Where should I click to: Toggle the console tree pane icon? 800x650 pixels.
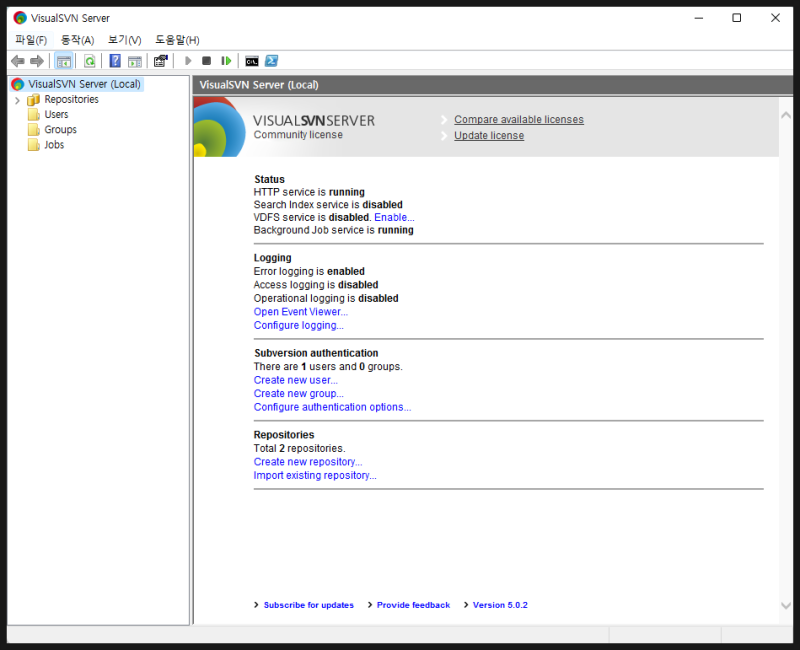tap(63, 61)
